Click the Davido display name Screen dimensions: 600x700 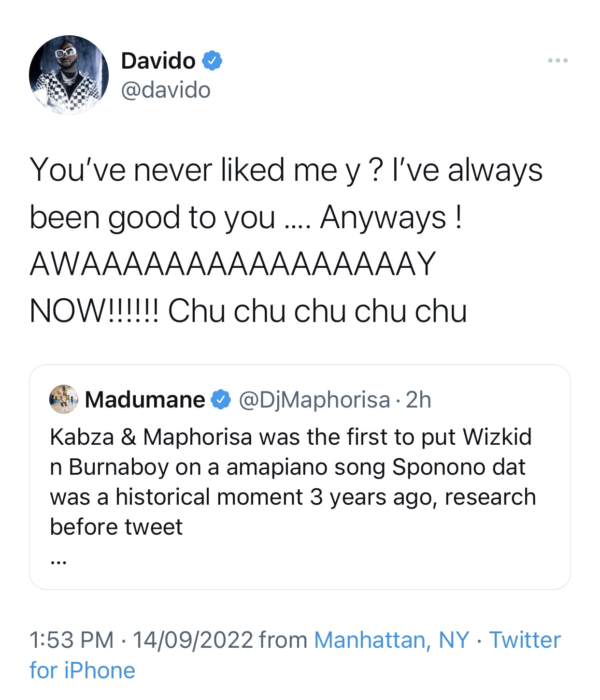coord(158,61)
